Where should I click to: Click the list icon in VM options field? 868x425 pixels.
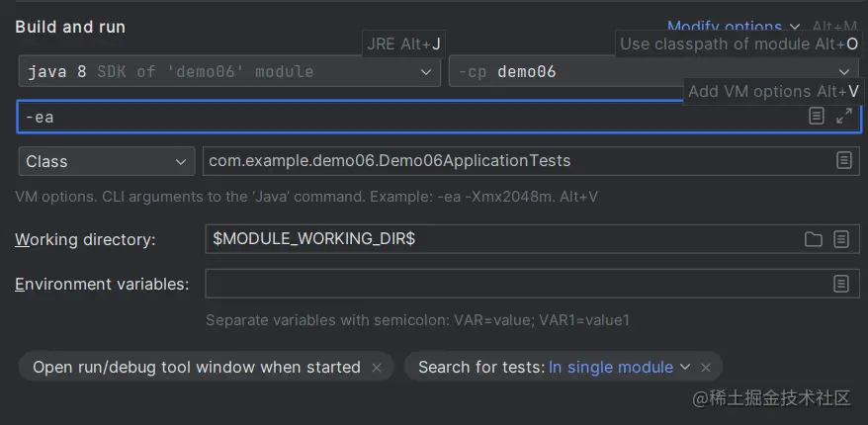point(816,117)
